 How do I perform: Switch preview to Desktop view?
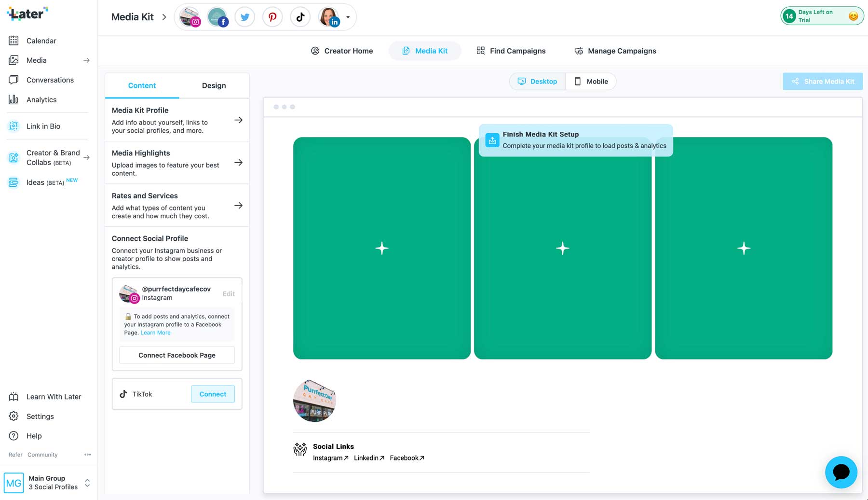(x=537, y=81)
